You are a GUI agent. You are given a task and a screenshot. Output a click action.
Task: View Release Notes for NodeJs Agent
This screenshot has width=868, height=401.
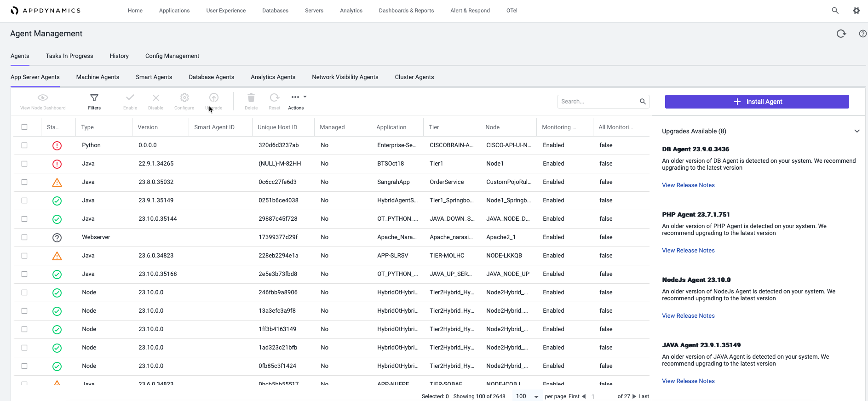point(688,316)
